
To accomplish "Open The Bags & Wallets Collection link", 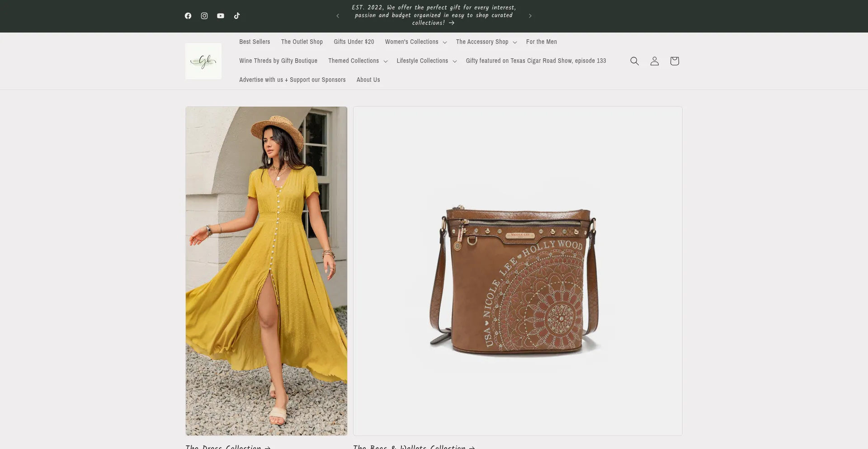I will tap(414, 447).
